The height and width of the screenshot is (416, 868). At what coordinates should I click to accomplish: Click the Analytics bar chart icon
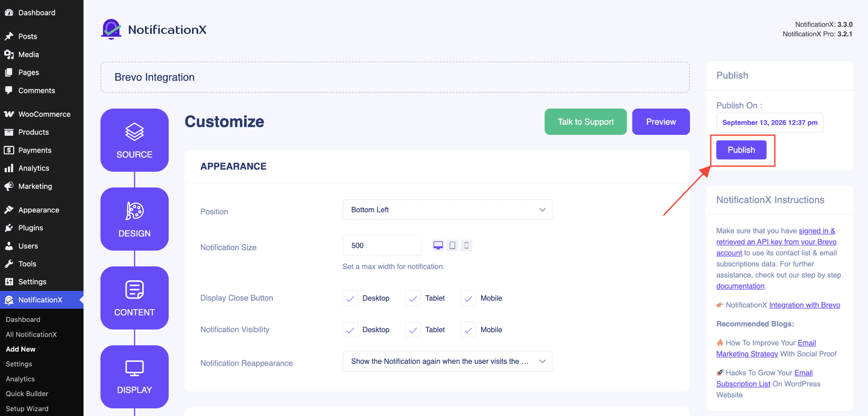(x=9, y=168)
